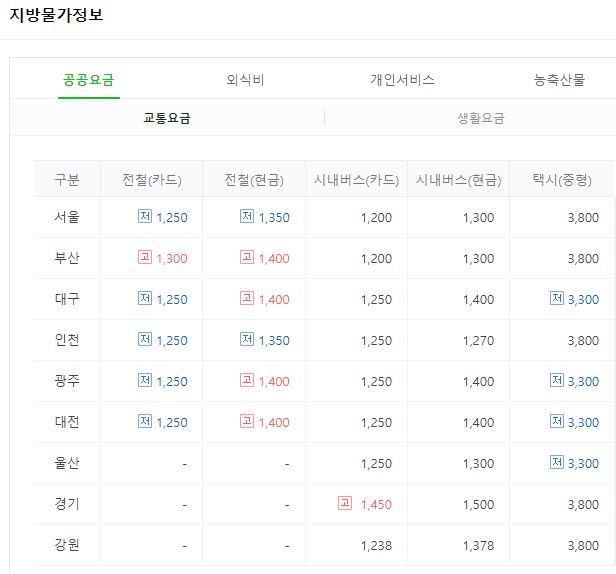This screenshot has width=616, height=574.
Task: Open the 농축산물 tab
Action: [x=559, y=80]
